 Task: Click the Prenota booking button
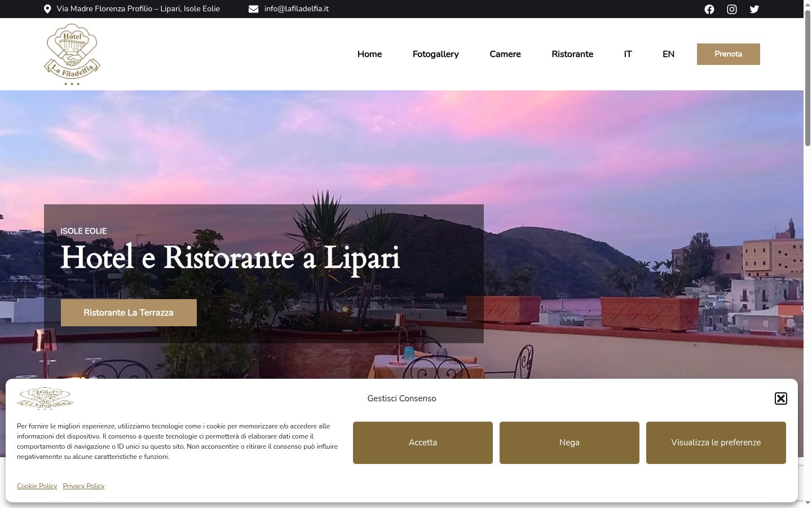pyautogui.click(x=729, y=54)
